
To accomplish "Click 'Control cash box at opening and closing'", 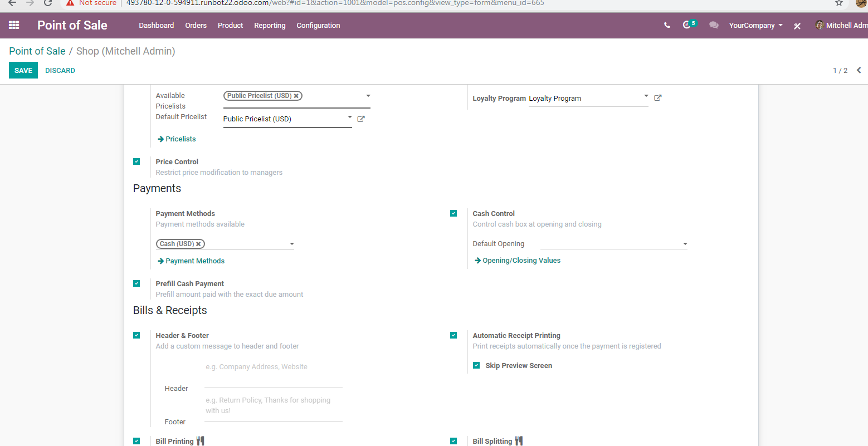I will pyautogui.click(x=537, y=224).
